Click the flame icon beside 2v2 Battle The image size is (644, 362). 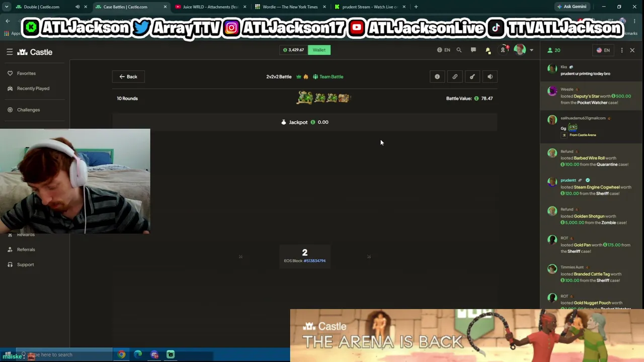tap(305, 76)
